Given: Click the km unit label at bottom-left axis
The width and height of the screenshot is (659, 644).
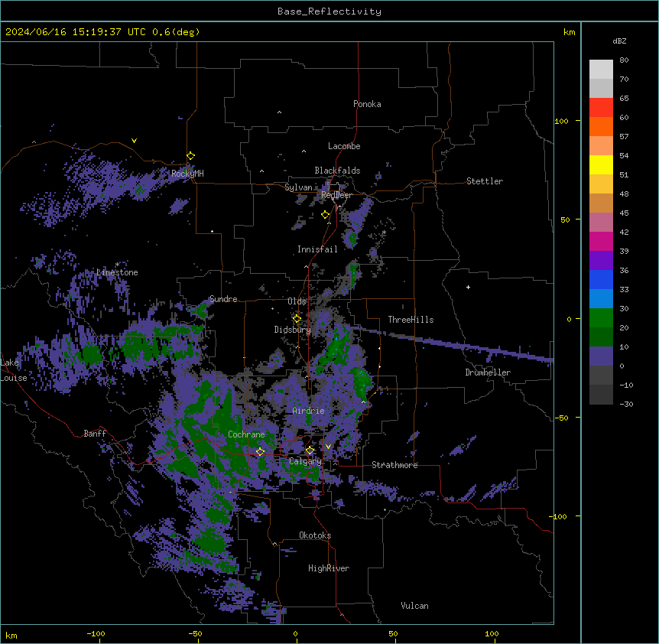Looking at the screenshot, I should tap(11, 636).
